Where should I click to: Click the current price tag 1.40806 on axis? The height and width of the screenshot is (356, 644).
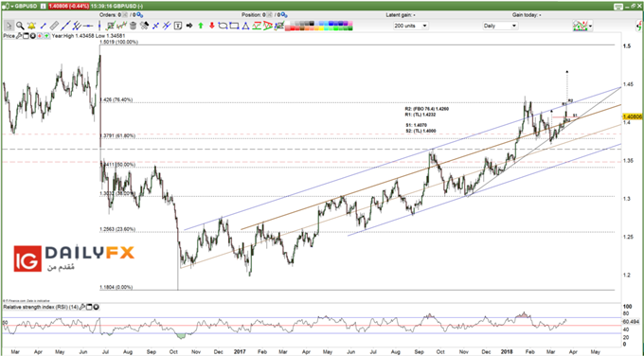[x=633, y=116]
